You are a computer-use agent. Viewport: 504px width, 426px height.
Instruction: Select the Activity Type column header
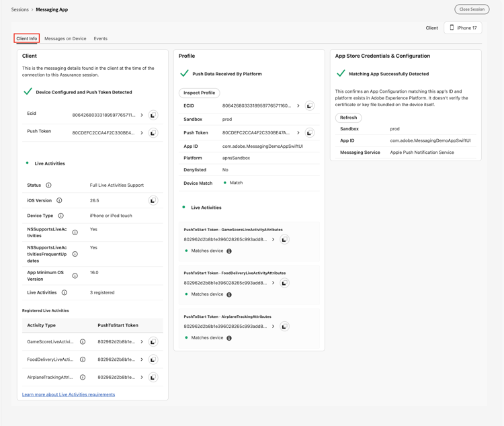pos(42,325)
